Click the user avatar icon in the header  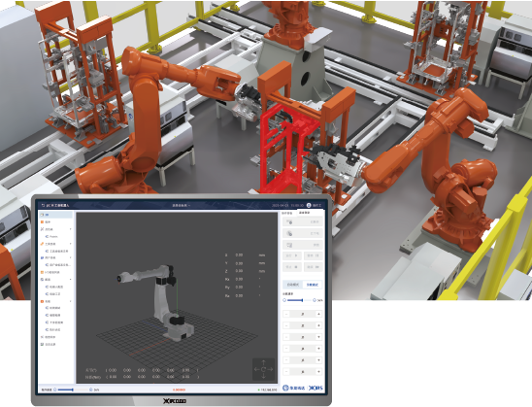[x=309, y=205]
